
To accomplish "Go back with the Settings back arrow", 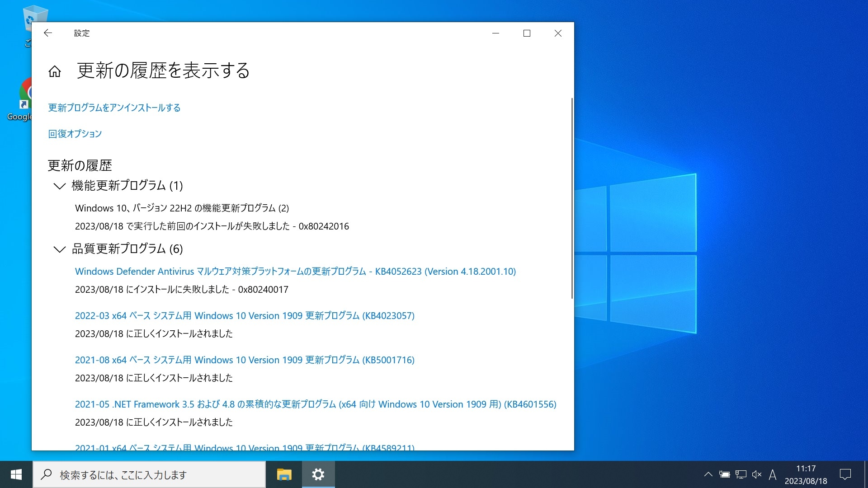I will [x=47, y=33].
